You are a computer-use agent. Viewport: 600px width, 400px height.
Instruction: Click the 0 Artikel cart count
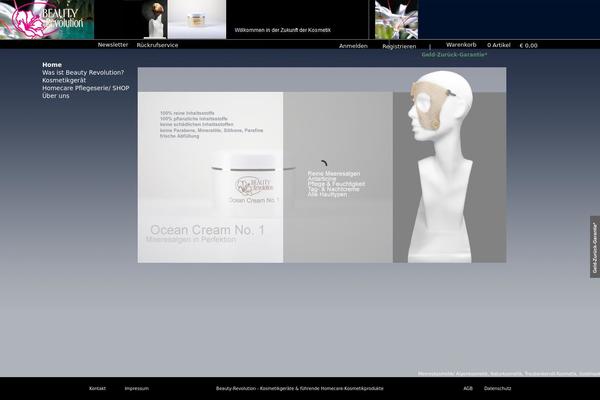click(x=499, y=45)
